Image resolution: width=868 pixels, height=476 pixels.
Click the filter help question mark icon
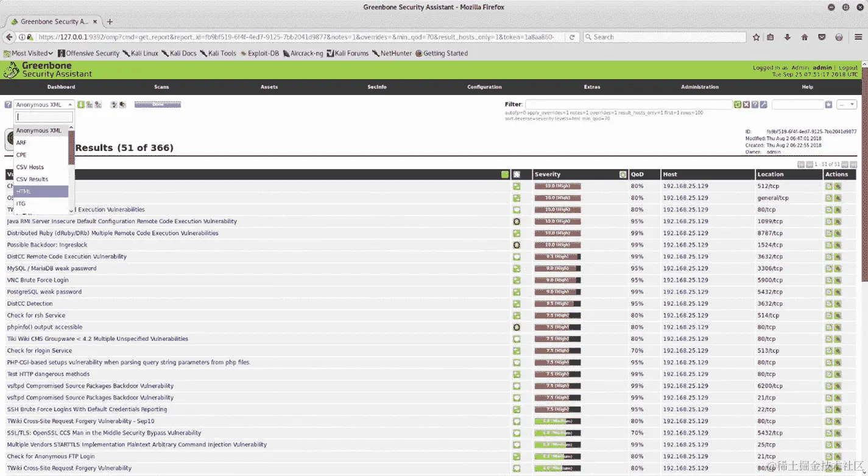755,105
